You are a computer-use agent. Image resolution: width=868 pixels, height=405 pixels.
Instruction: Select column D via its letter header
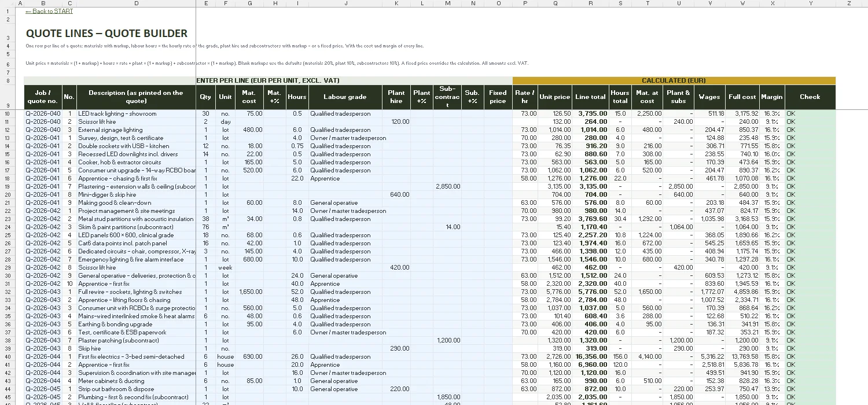click(x=136, y=3)
